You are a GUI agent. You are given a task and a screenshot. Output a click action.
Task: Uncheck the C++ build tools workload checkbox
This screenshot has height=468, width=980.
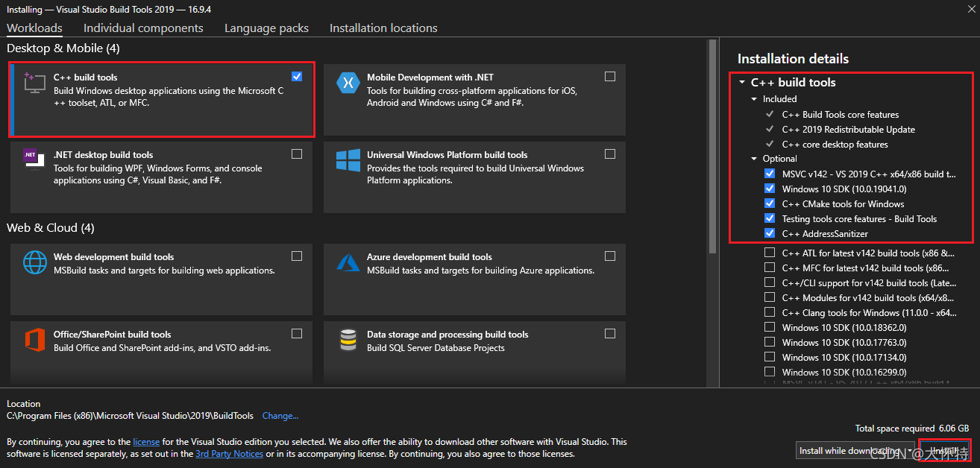[298, 77]
